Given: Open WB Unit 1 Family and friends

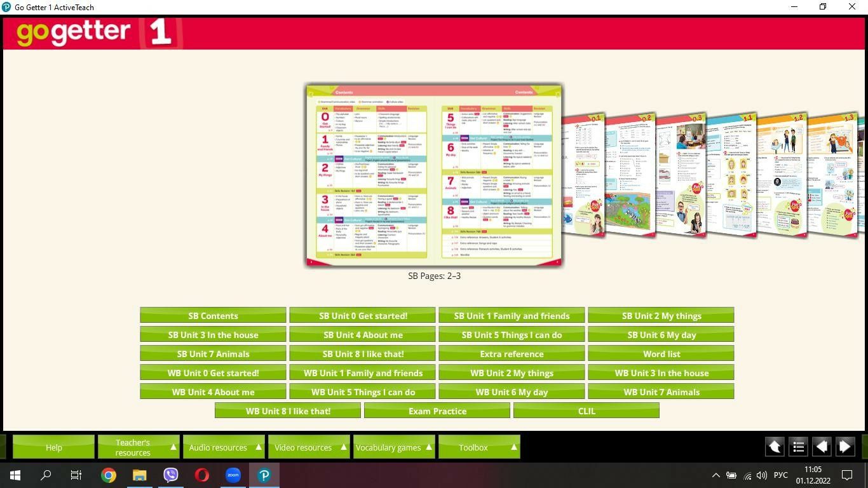Looking at the screenshot, I should click(363, 372).
